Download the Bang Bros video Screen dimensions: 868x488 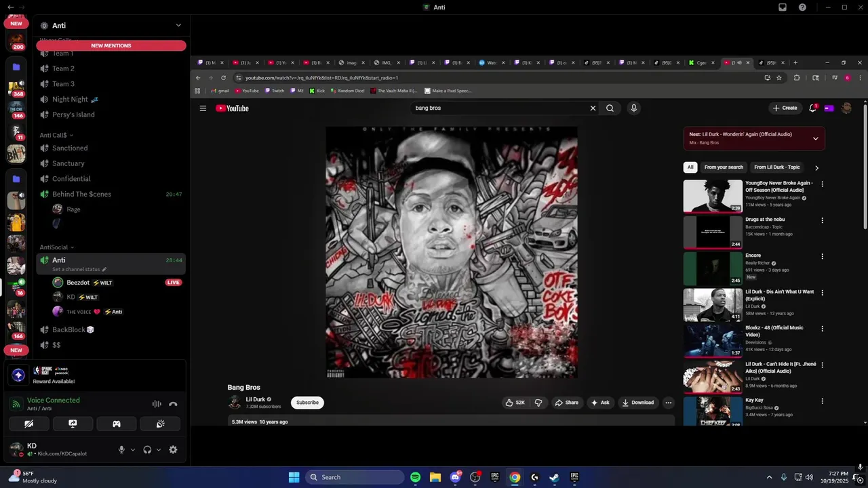pos(637,403)
